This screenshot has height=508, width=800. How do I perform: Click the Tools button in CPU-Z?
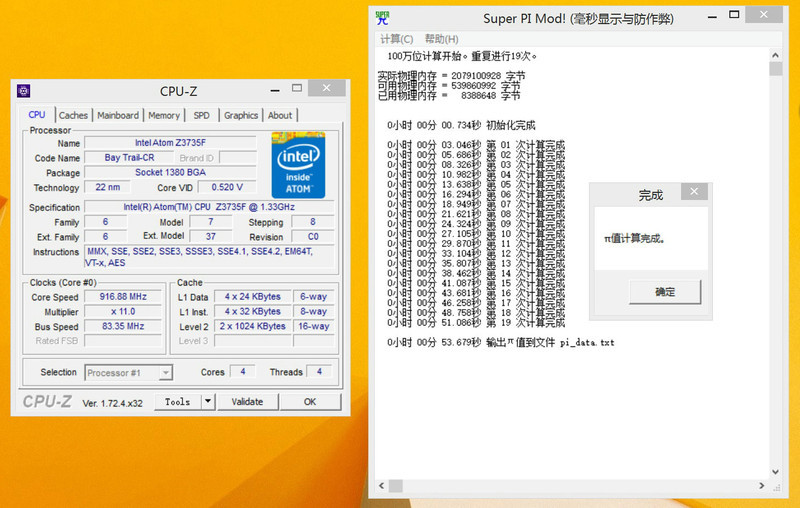click(178, 402)
